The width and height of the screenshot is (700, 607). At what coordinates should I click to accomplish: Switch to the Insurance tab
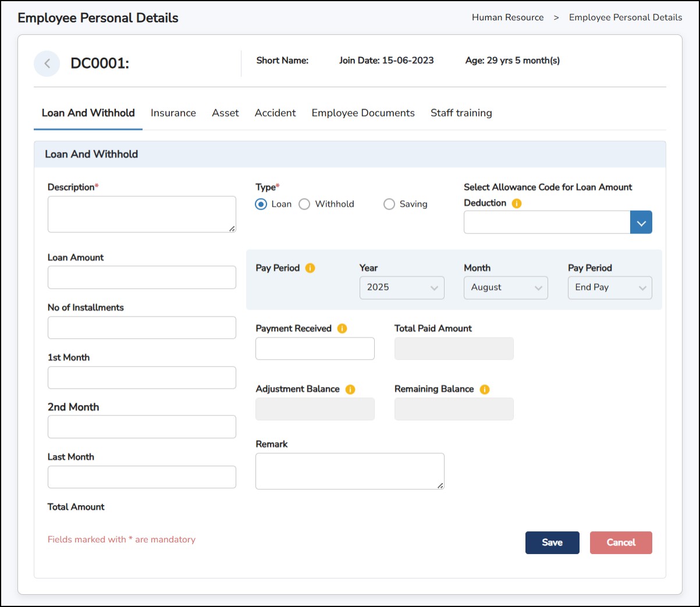tap(173, 113)
